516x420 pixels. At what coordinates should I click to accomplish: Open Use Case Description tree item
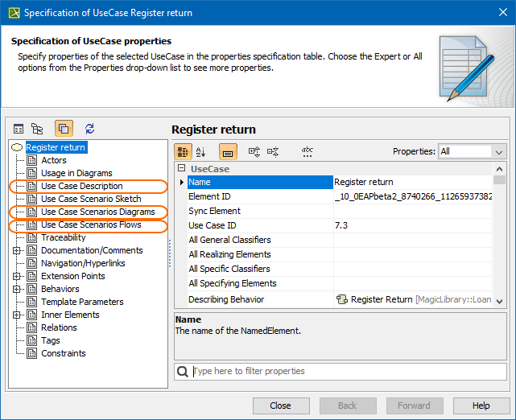coord(81,186)
